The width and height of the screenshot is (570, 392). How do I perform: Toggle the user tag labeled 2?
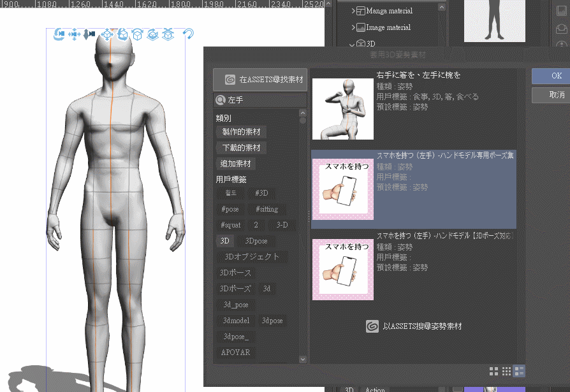(x=256, y=225)
